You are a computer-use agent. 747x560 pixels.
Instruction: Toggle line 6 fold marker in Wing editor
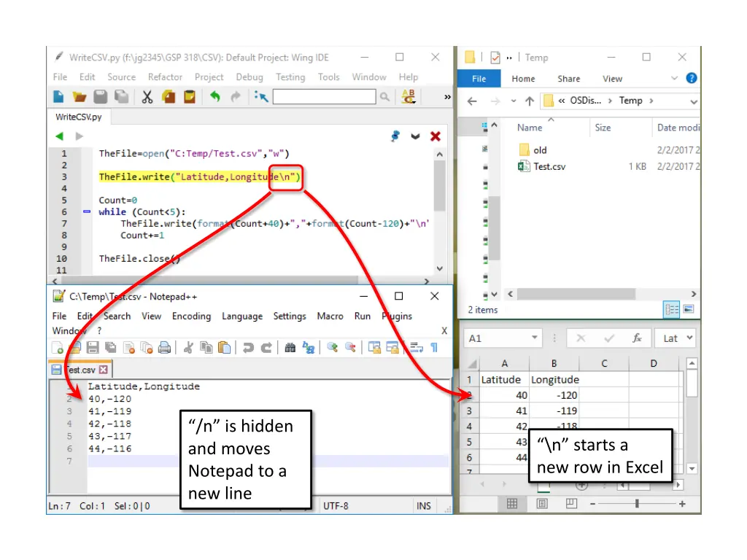87,211
